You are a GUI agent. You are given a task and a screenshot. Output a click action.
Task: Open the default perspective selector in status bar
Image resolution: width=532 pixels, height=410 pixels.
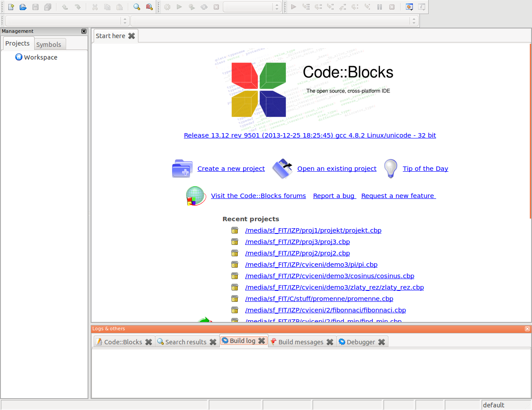(x=494, y=405)
